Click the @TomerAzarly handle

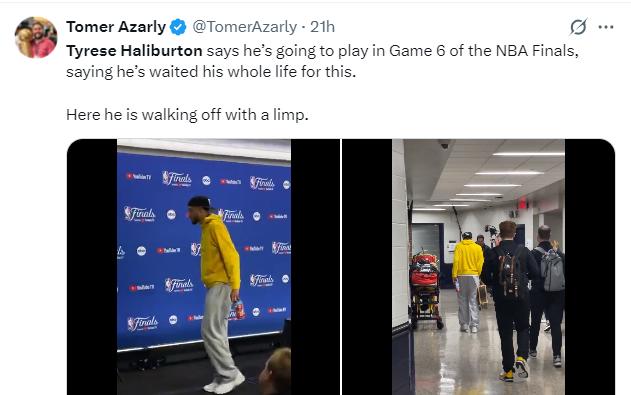[244, 27]
